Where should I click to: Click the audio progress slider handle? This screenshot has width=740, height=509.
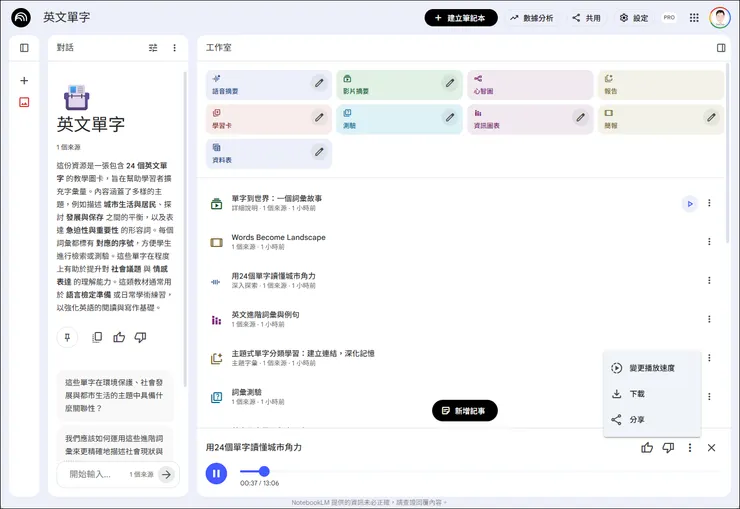264,471
